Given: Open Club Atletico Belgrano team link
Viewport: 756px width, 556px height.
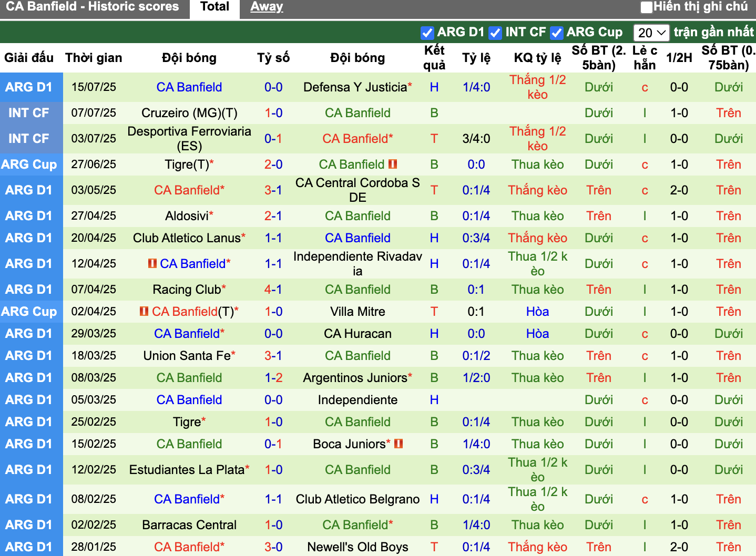Looking at the screenshot, I should [357, 499].
